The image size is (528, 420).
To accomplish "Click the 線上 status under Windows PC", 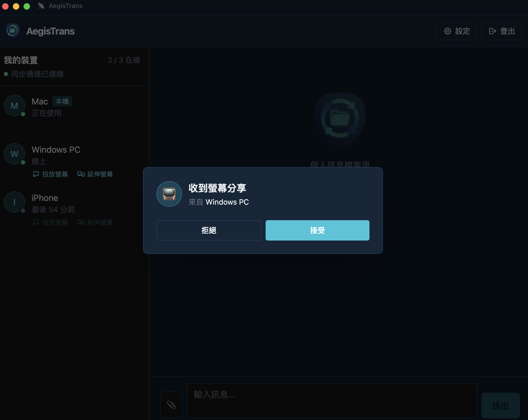I will 39,161.
